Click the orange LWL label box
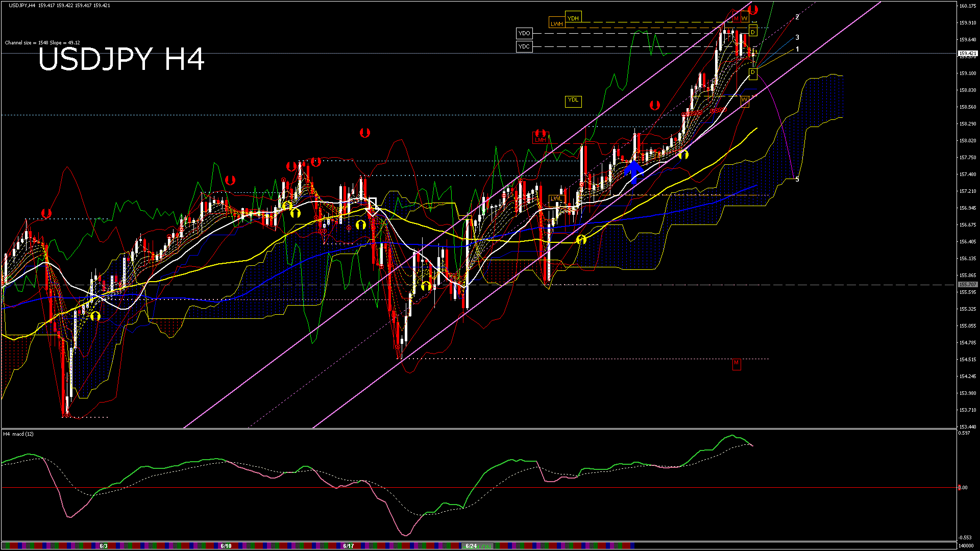This screenshot has height=551, width=980. tap(556, 198)
